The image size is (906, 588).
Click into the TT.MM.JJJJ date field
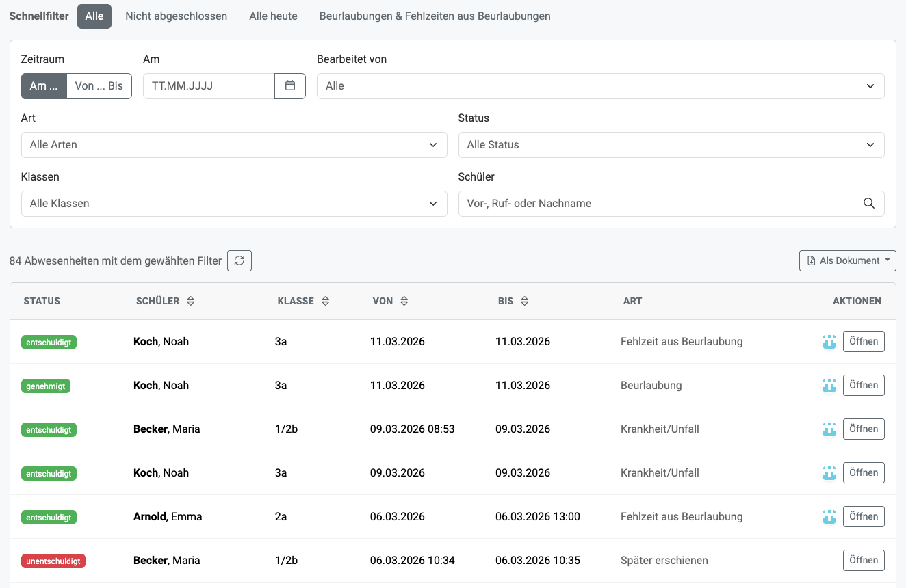tap(209, 86)
